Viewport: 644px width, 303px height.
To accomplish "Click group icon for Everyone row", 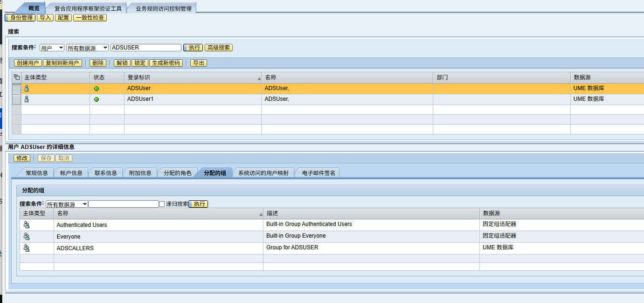I will click(27, 236).
